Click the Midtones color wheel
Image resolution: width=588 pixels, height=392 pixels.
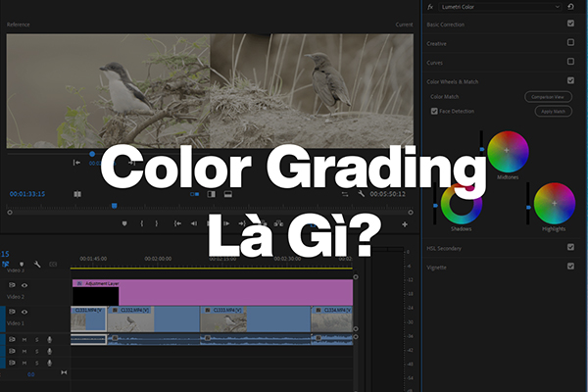click(508, 151)
